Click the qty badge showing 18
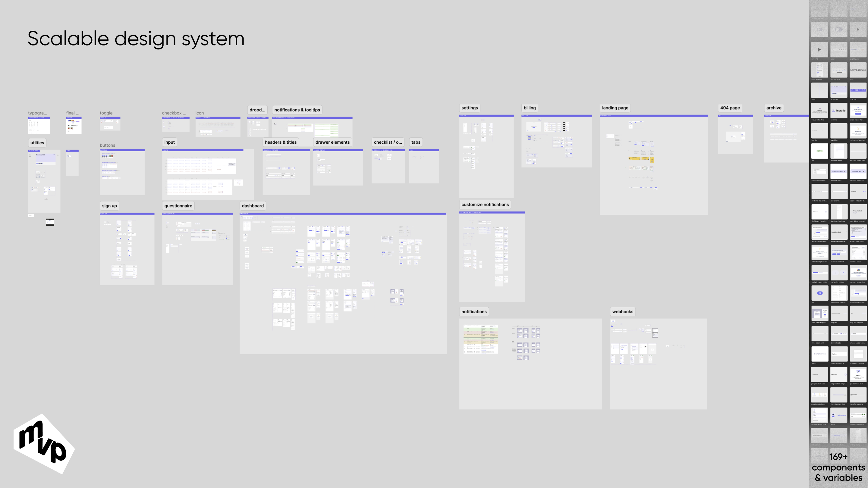Viewport: 868px width, 488px height. click(819, 293)
